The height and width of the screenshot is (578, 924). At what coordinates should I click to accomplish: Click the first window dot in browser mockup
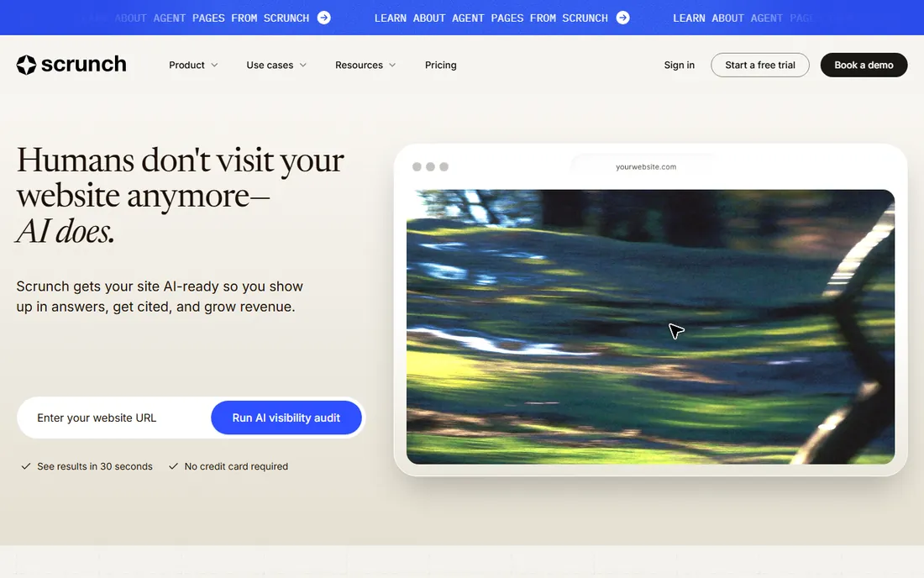tap(417, 166)
